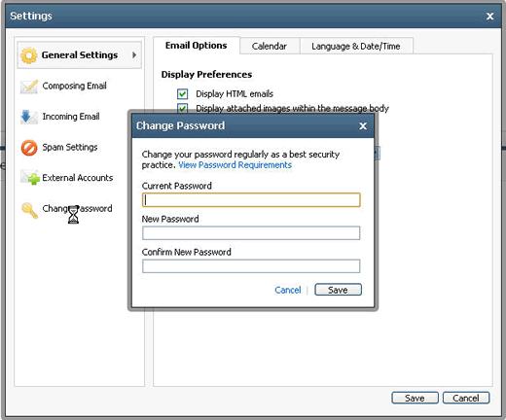
Task: Select the Incoming Email download icon
Action: tap(29, 117)
